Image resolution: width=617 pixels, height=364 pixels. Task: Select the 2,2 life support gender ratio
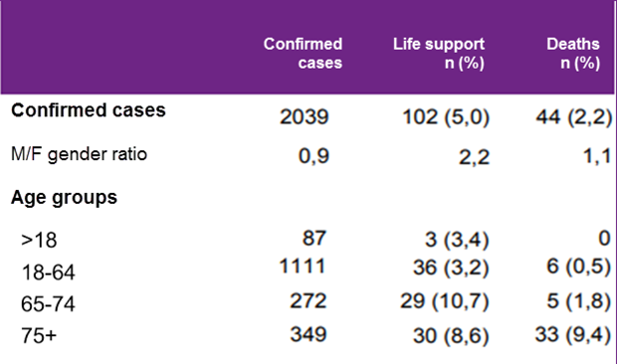(474, 157)
